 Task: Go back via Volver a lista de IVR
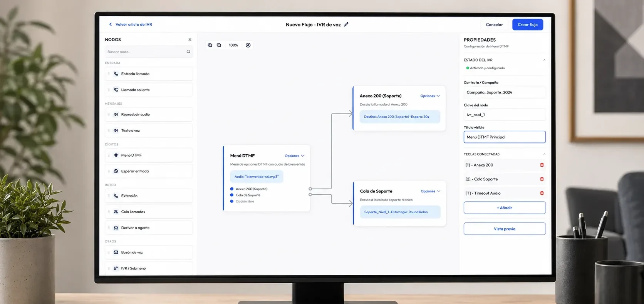click(x=131, y=24)
